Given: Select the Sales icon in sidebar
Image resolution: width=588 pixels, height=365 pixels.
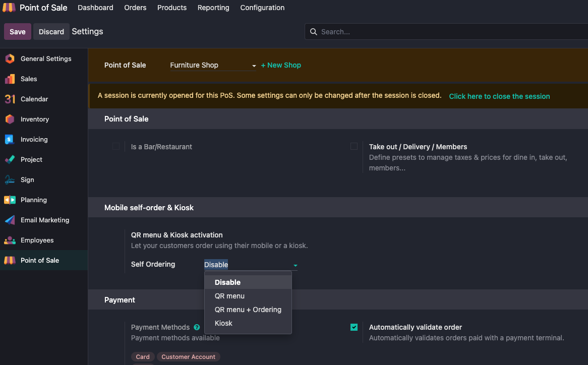Looking at the screenshot, I should click(x=10, y=79).
